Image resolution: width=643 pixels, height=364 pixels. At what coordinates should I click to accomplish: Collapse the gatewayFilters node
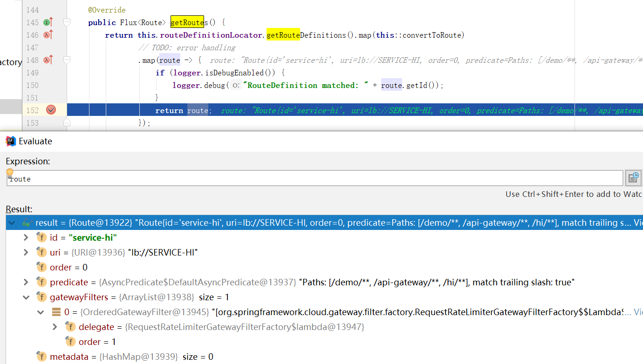(26, 297)
